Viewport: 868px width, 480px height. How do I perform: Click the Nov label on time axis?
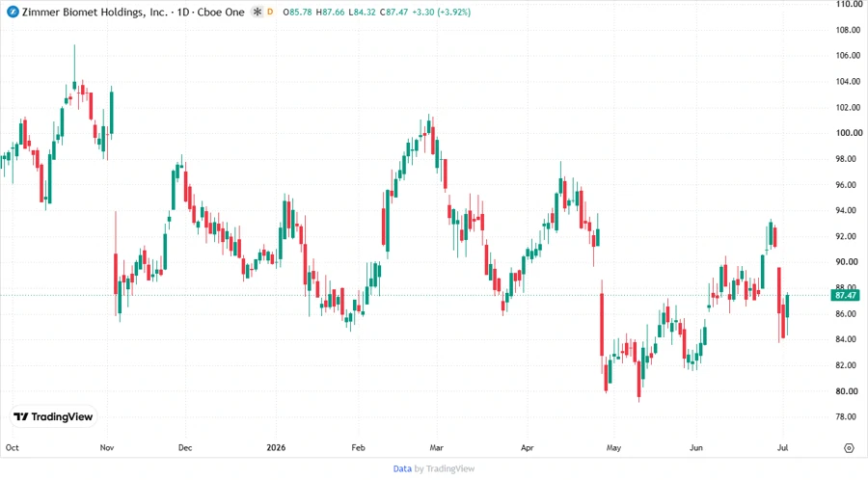pos(107,447)
